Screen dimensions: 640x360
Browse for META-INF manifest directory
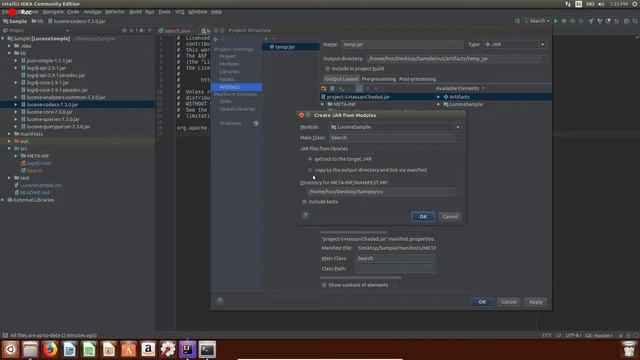pyautogui.click(x=458, y=192)
